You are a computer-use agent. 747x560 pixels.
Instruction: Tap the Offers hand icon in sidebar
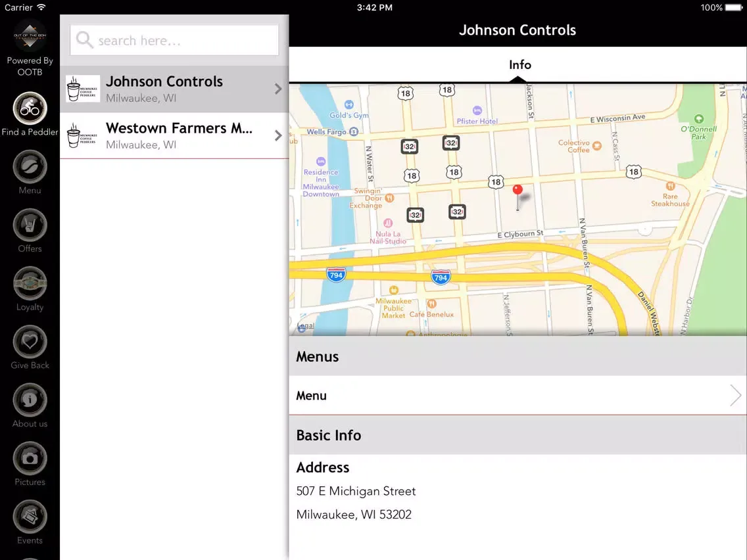pos(30,225)
